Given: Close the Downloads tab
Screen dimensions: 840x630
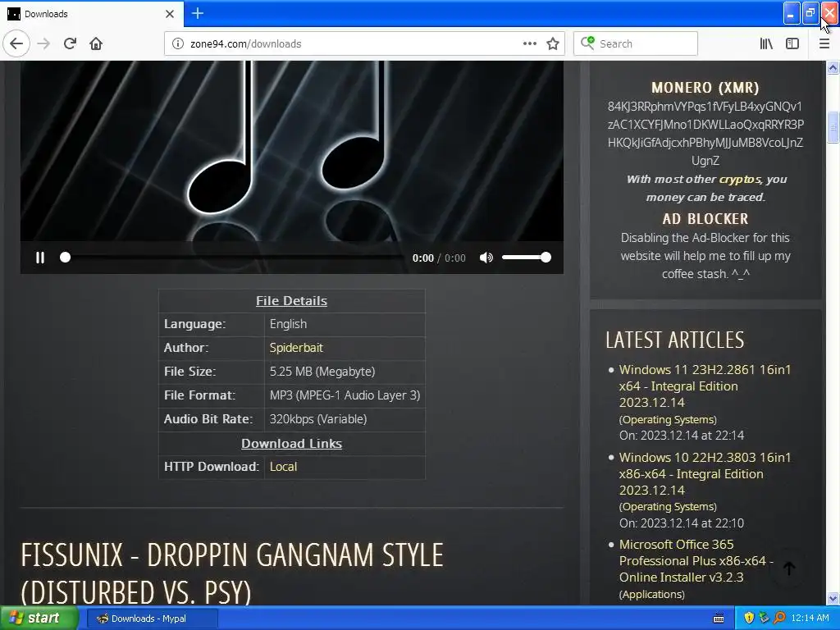Looking at the screenshot, I should [169, 14].
